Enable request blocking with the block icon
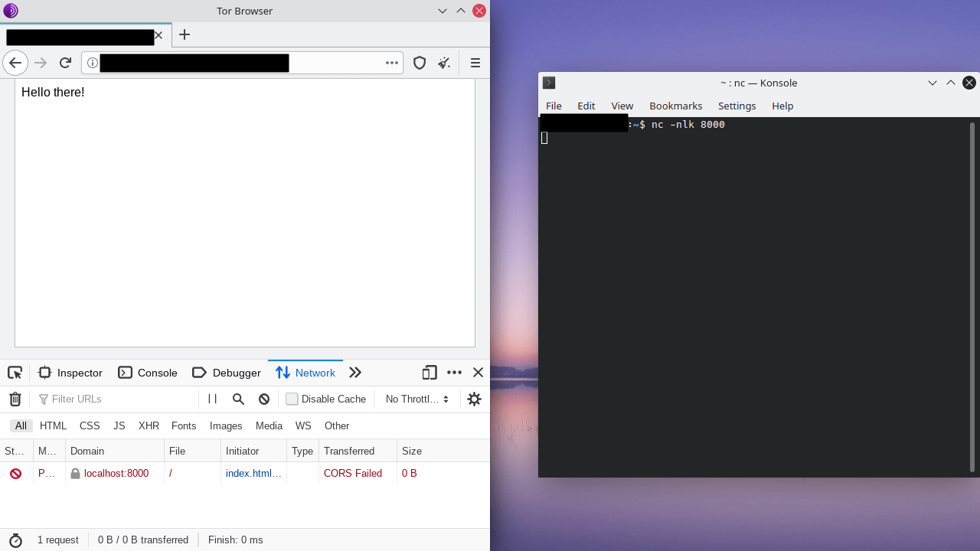Image resolution: width=980 pixels, height=551 pixels. (x=263, y=399)
